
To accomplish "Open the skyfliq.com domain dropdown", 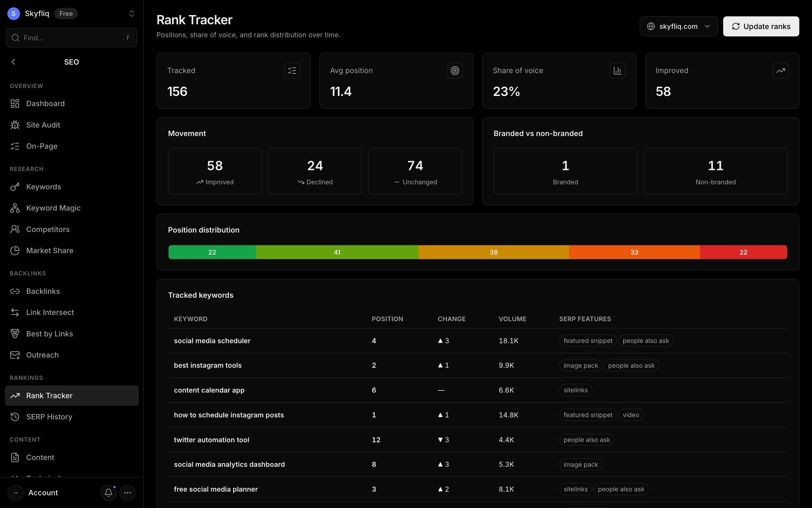I will 678,26.
